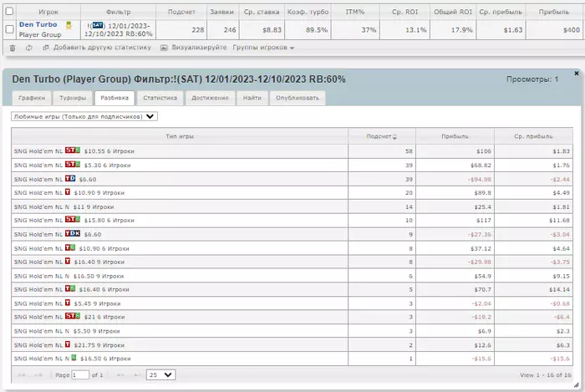Screen dimensions: 585x392
Task: Click the SNG Hold'em NL N $16.50 9 Игроки row
Action: pyautogui.click(x=292, y=276)
